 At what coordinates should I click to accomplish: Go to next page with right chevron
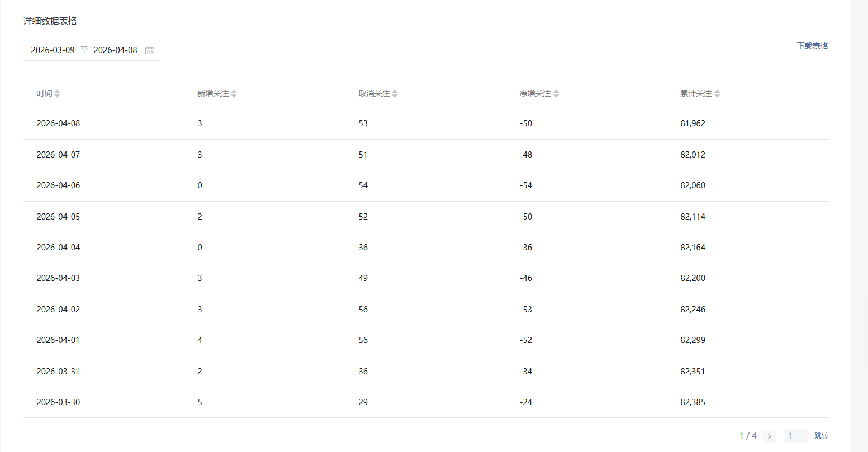pos(769,436)
